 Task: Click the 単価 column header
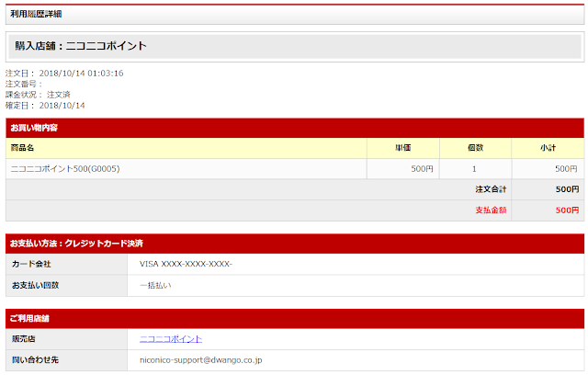pos(403,148)
